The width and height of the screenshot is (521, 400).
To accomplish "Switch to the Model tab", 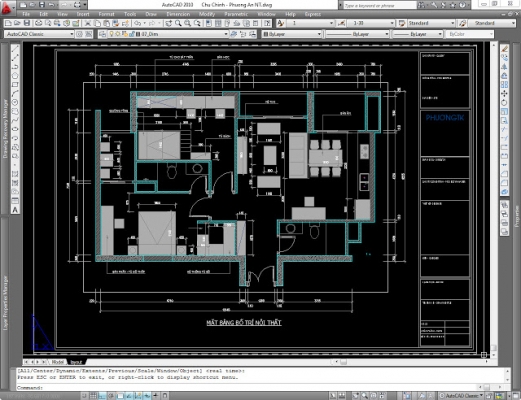I will (x=58, y=362).
